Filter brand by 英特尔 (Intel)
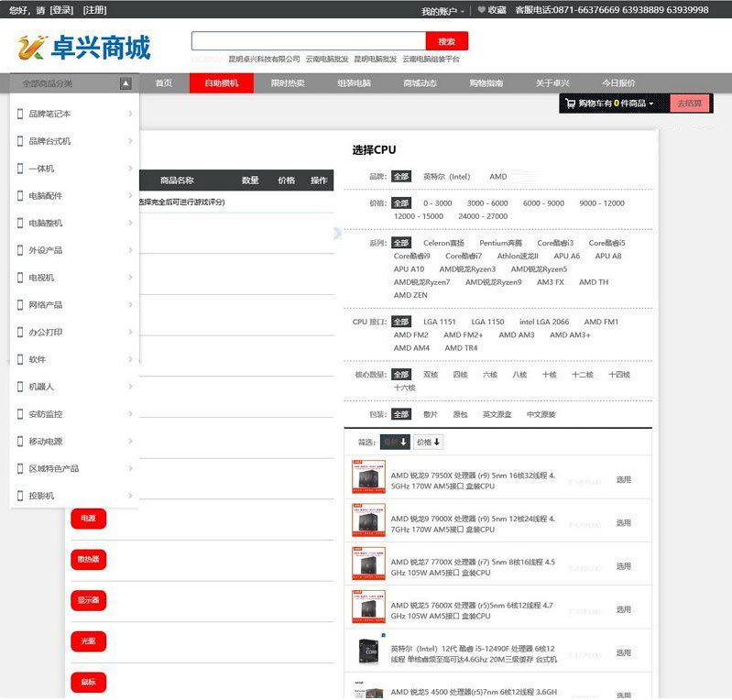Image resolution: width=732 pixels, height=700 pixels. [446, 177]
